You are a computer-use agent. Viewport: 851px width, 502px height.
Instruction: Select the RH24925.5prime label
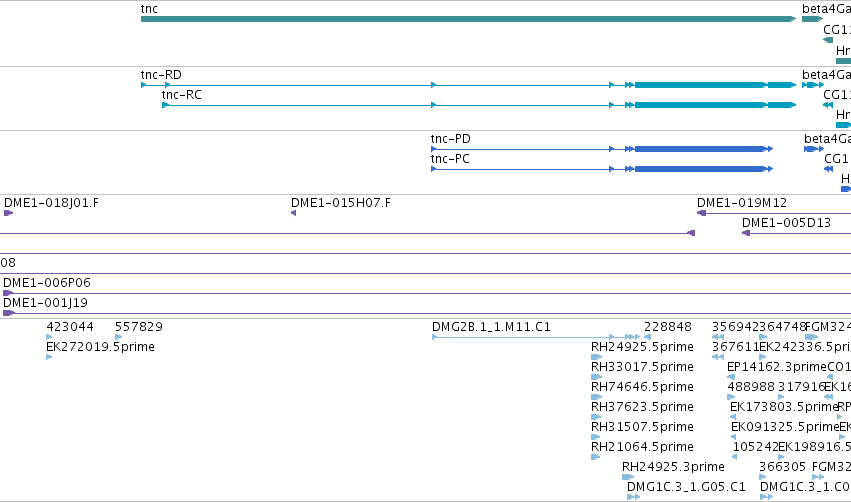point(642,347)
